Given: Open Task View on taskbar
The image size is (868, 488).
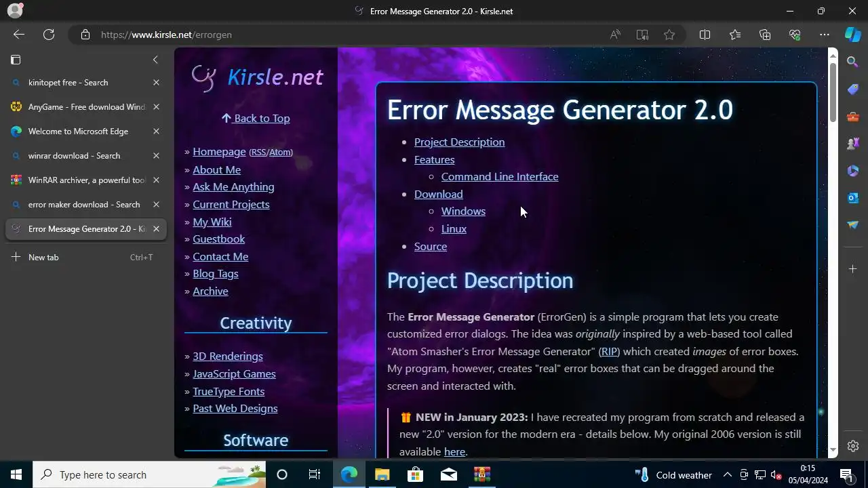Looking at the screenshot, I should (x=315, y=474).
